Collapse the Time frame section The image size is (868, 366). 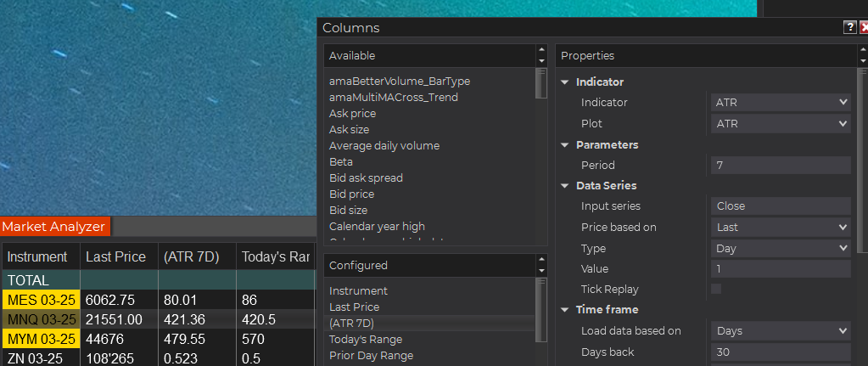pos(566,310)
